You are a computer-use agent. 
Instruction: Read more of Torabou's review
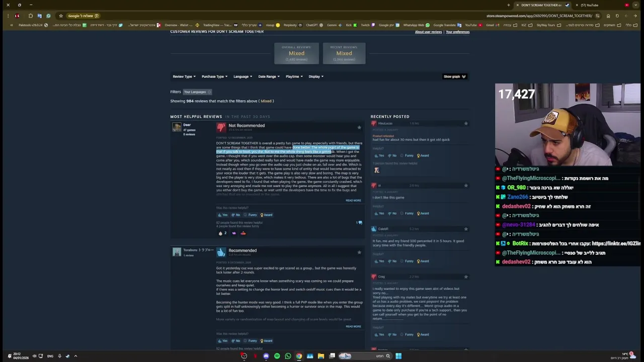point(353,326)
